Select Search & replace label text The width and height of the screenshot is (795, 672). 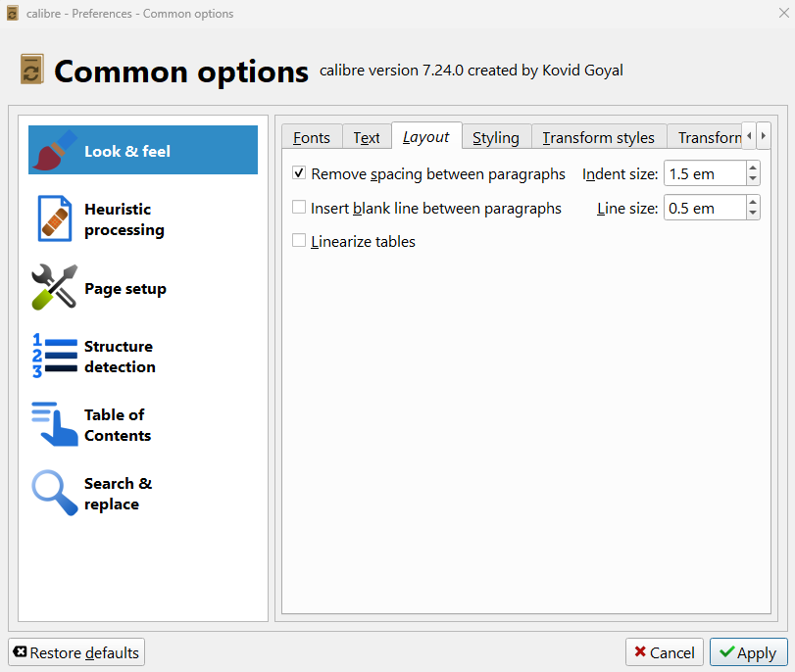click(119, 494)
